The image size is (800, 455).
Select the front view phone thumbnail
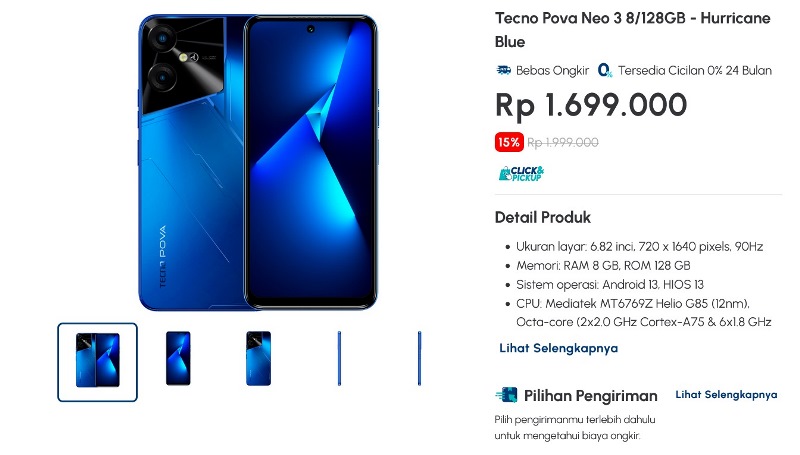(178, 358)
